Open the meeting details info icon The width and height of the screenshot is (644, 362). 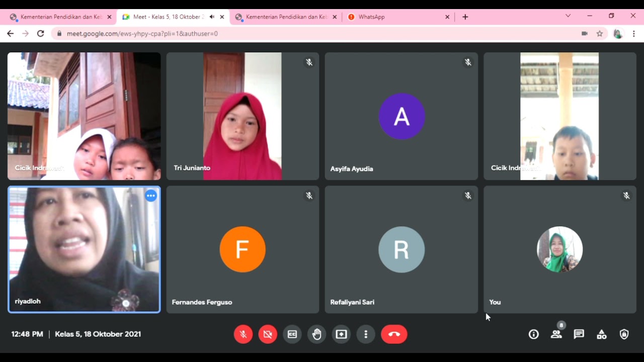coord(534,334)
